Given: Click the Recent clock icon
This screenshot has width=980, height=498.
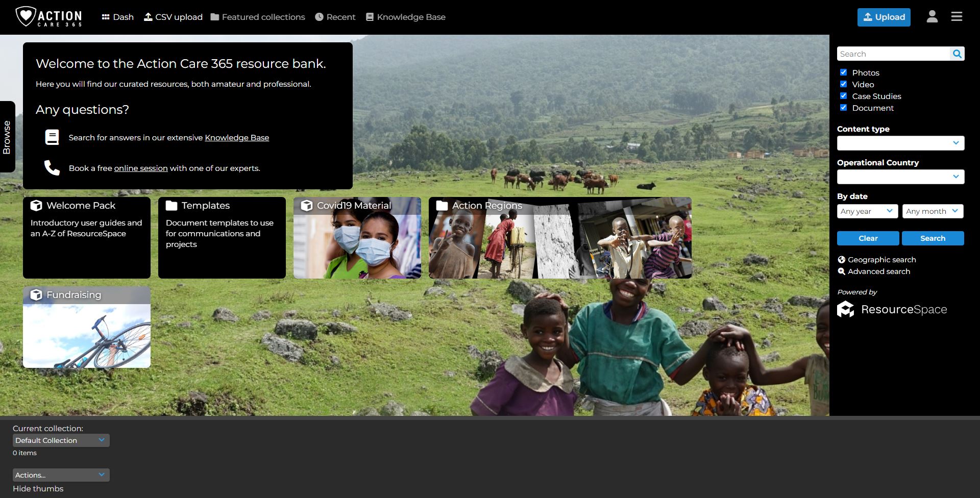Looking at the screenshot, I should click(x=319, y=17).
